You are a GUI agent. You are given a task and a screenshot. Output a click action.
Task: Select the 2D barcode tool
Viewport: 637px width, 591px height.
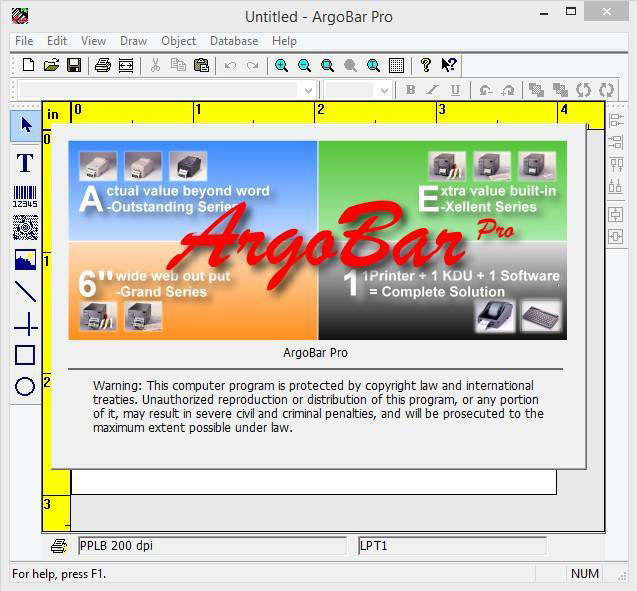point(25,227)
